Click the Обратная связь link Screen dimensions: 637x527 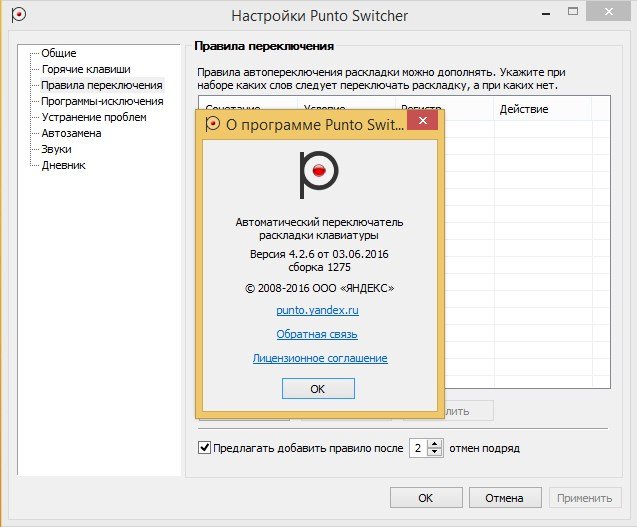(x=317, y=334)
